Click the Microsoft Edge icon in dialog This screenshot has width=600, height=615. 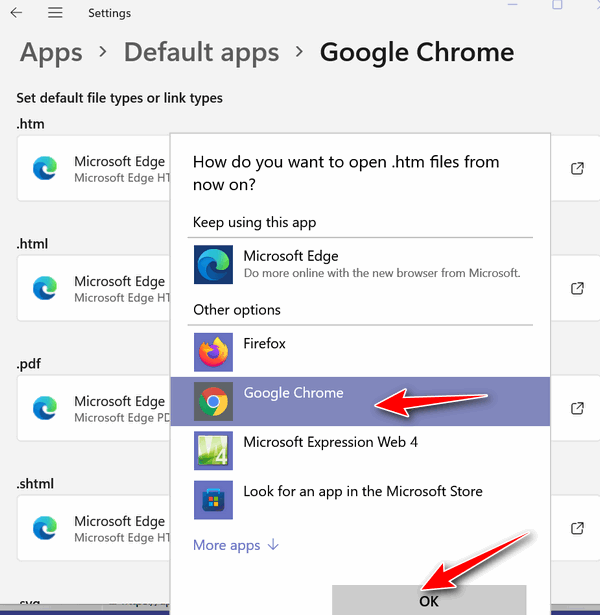point(213,264)
